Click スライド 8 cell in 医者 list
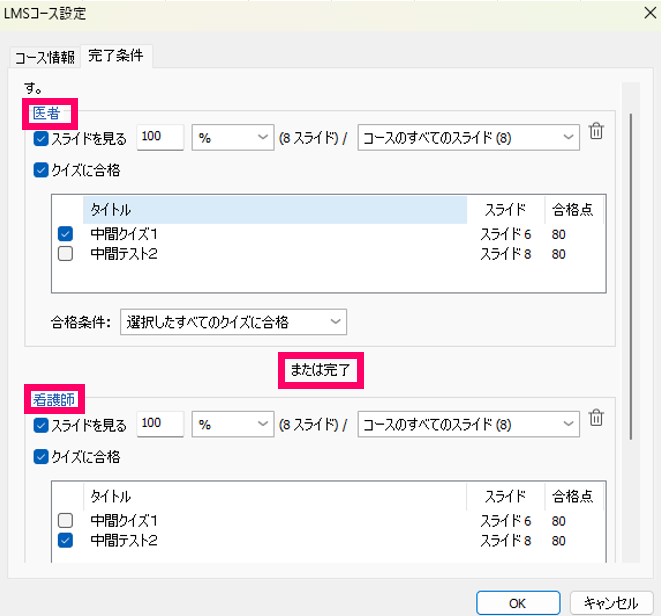The image size is (661, 616). coord(505,254)
